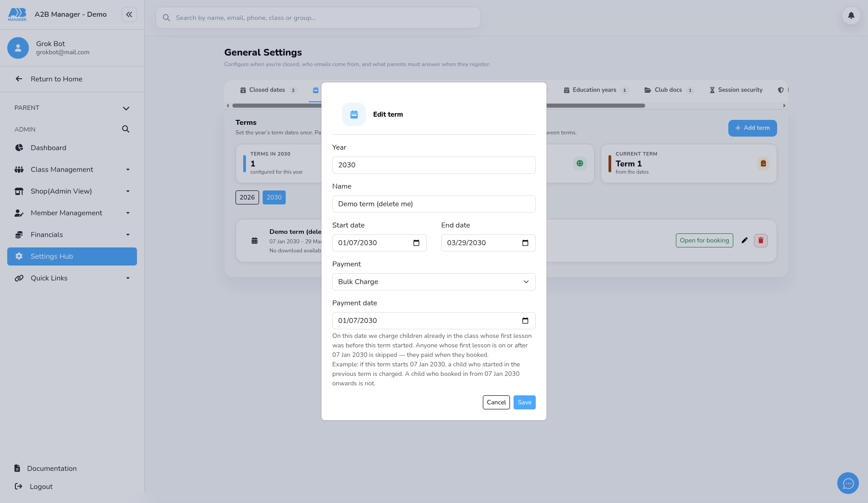The width and height of the screenshot is (868, 503).
Task: Save the edited term
Action: [524, 403]
